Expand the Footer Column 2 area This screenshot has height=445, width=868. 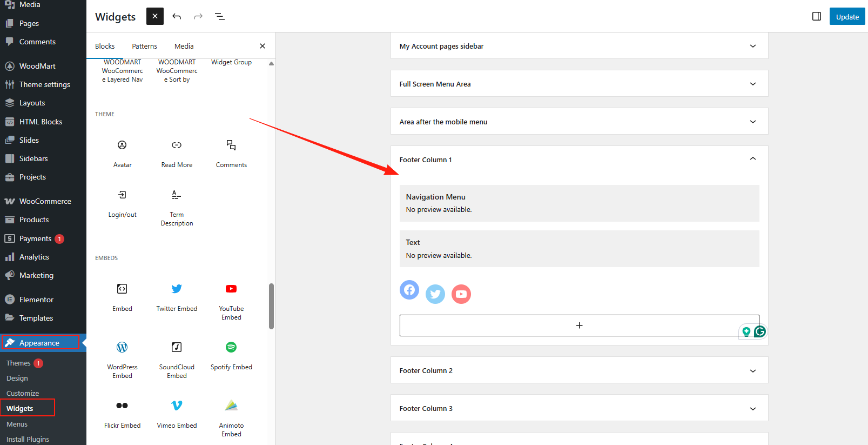pos(752,370)
